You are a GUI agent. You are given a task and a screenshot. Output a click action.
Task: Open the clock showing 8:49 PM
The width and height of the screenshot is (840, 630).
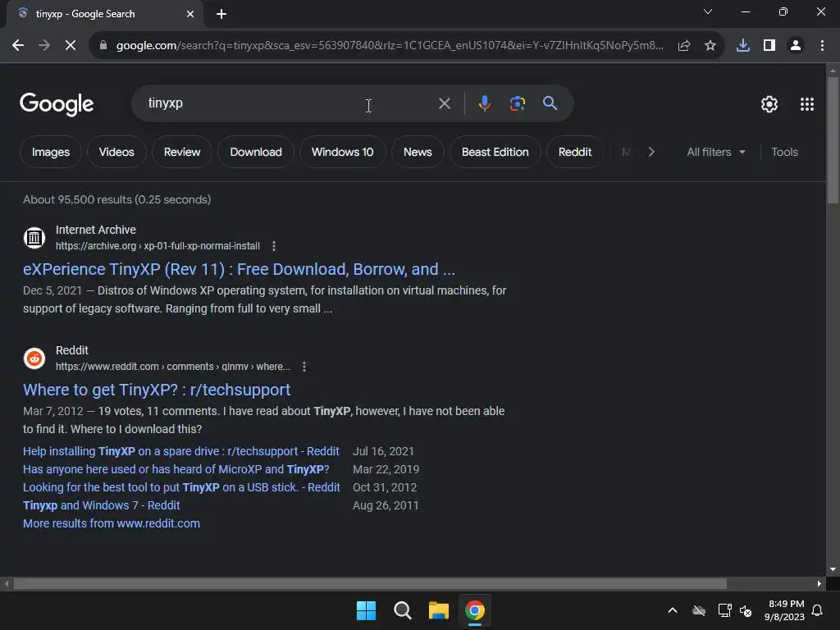coord(785,610)
